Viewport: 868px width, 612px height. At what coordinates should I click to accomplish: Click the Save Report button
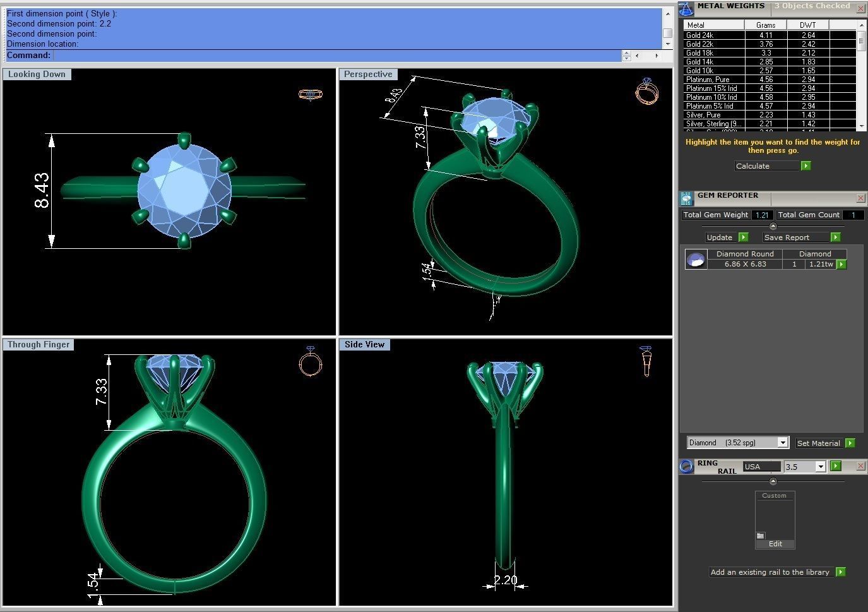point(796,237)
